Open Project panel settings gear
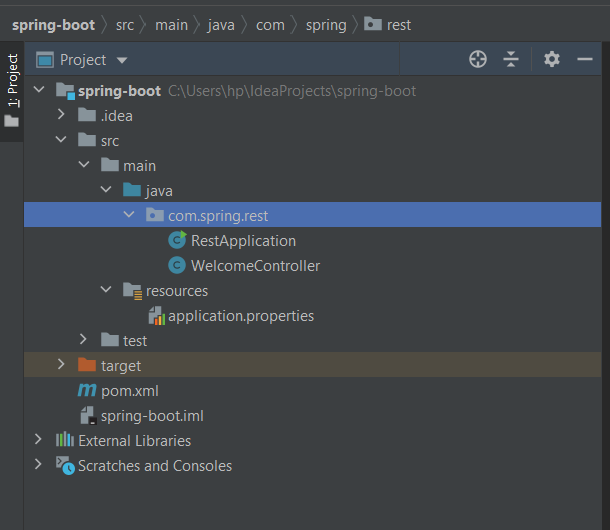The width and height of the screenshot is (610, 530). (x=552, y=60)
